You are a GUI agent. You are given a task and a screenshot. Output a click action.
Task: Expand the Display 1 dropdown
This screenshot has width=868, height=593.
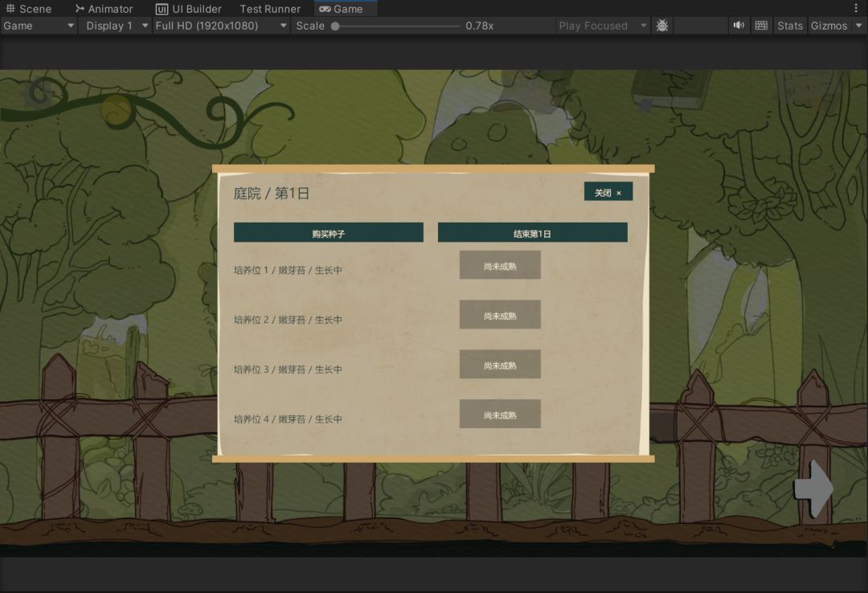click(x=115, y=26)
